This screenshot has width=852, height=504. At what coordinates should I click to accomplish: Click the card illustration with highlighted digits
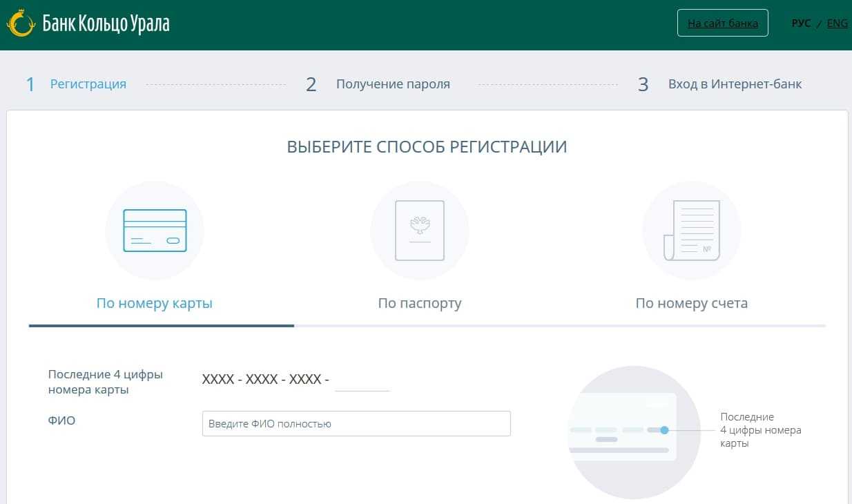coord(621,428)
